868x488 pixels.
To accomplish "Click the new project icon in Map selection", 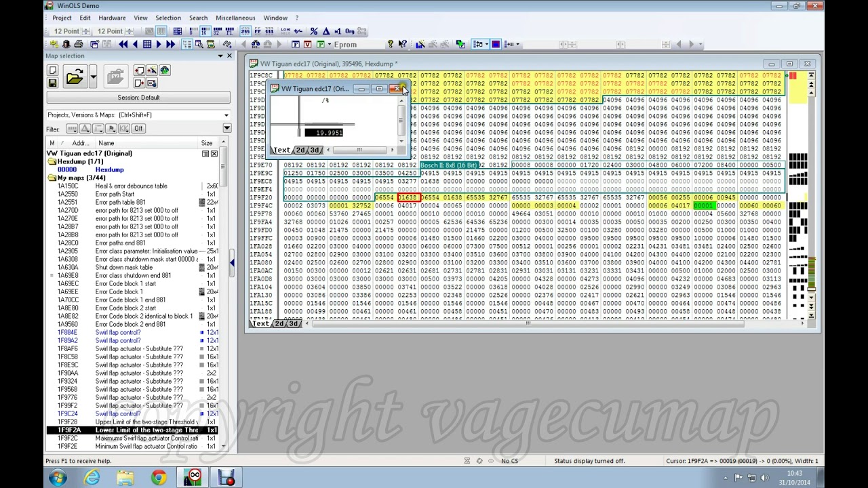I will pyautogui.click(x=52, y=70).
